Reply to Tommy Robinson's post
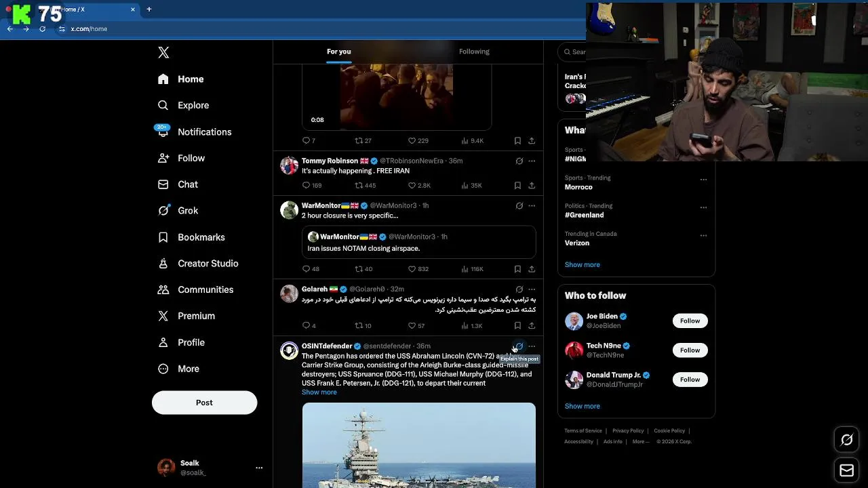The height and width of the screenshot is (488, 868). (x=312, y=185)
